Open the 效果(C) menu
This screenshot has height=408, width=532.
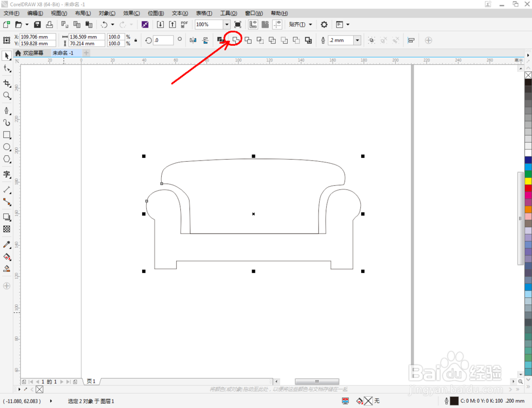(x=131, y=13)
